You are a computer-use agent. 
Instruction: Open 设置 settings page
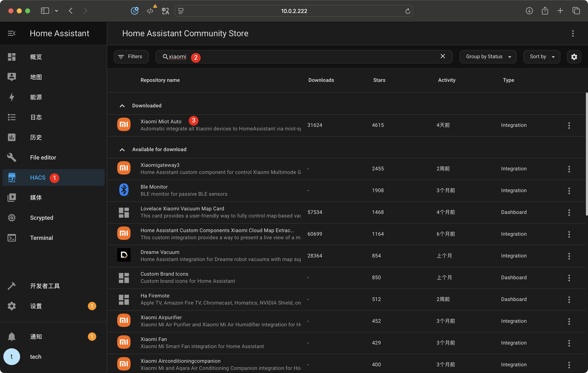point(53,306)
